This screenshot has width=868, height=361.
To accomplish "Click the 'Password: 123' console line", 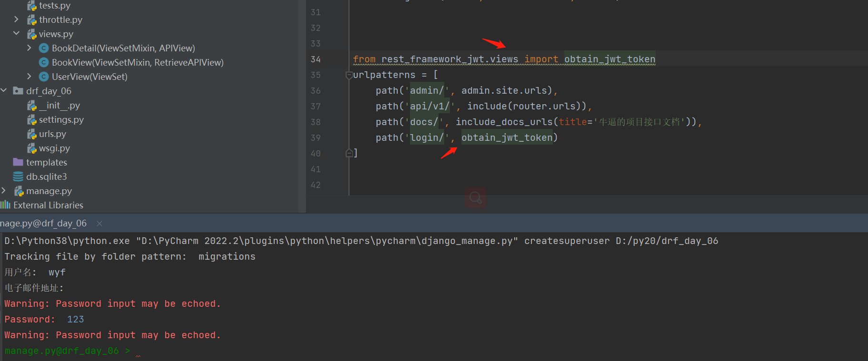I will [44, 319].
